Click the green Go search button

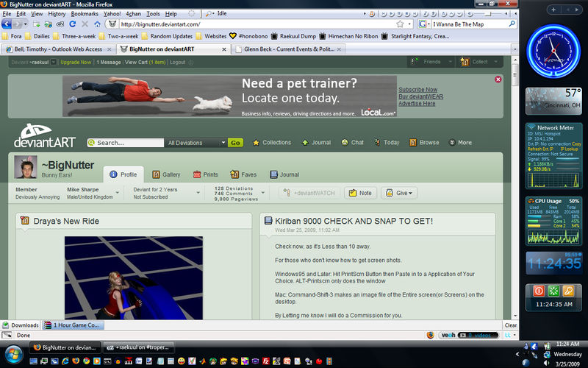coord(235,143)
